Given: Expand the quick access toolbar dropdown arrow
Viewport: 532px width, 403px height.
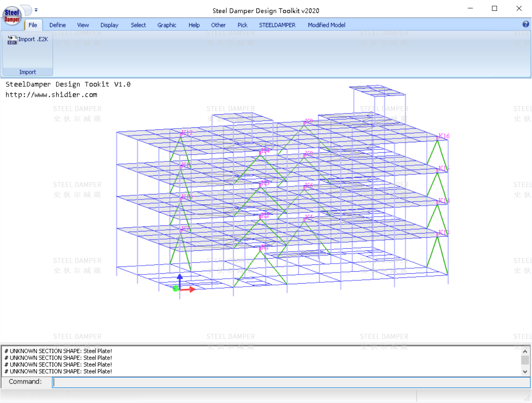Looking at the screenshot, I should (x=36, y=10).
